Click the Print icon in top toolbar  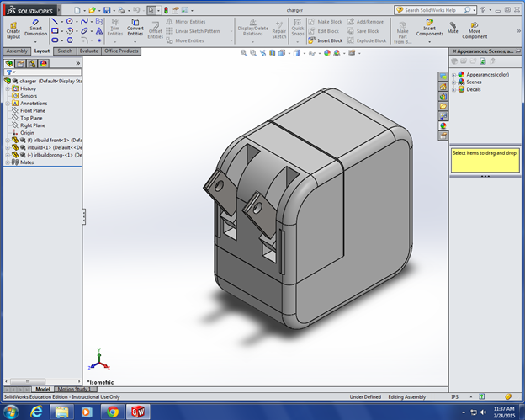pyautogui.click(x=121, y=10)
